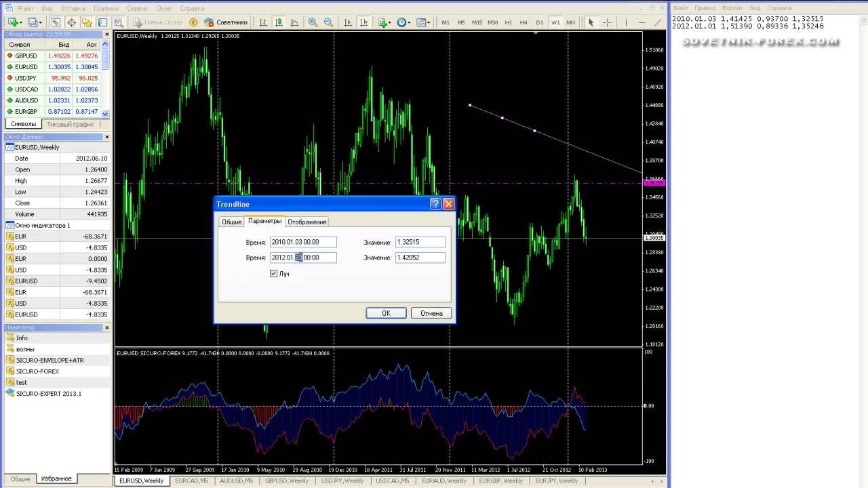This screenshot has height=488, width=868.
Task: Open the Templates dropdown icon
Action: coord(422,22)
